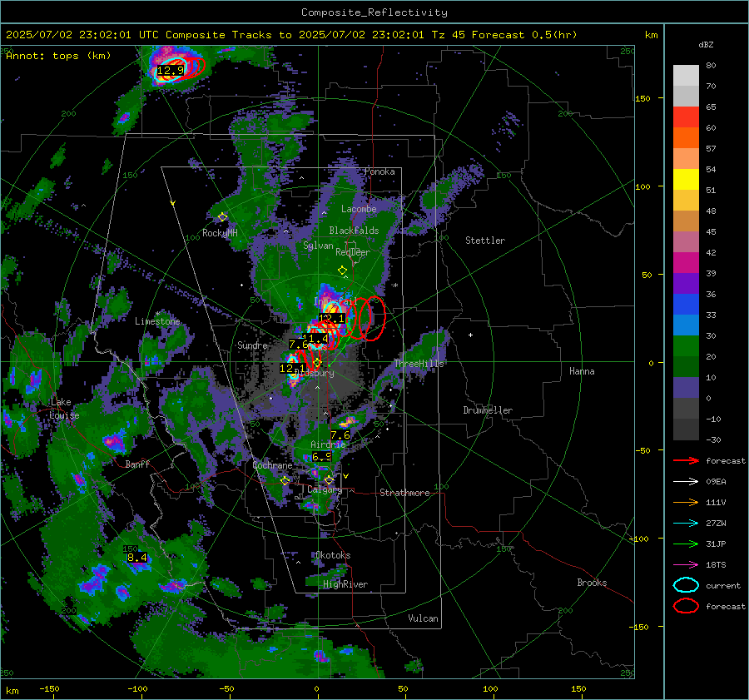The width and height of the screenshot is (749, 700).
Task: Click the magenta 39-42 dBZ color swatch
Action: click(686, 263)
